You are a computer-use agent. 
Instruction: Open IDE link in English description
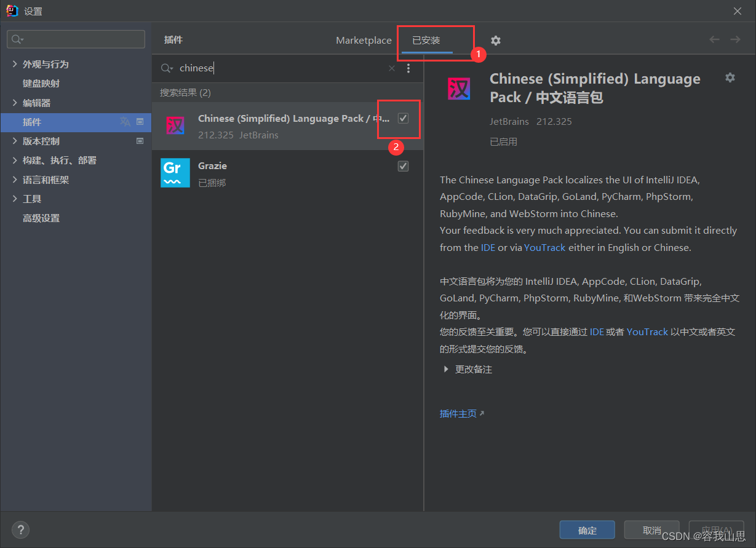tap(488, 247)
